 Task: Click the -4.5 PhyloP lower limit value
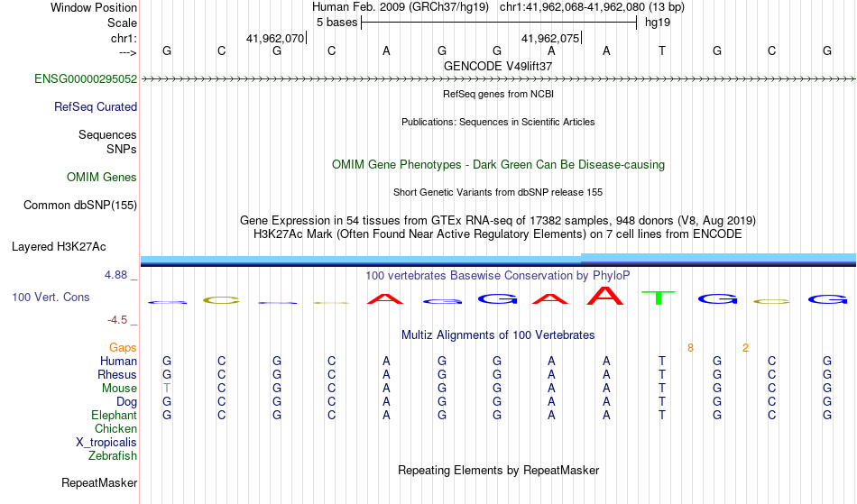pyautogui.click(x=117, y=320)
